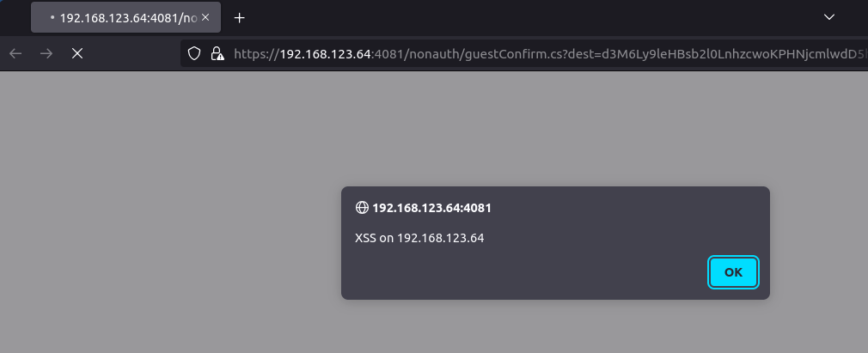Click the 'XSS on 192.168.123.64' message text
The width and height of the screenshot is (868, 353).
pyautogui.click(x=419, y=238)
